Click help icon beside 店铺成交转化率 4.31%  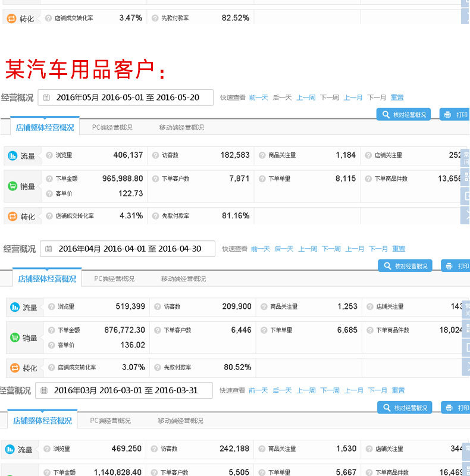(x=49, y=216)
